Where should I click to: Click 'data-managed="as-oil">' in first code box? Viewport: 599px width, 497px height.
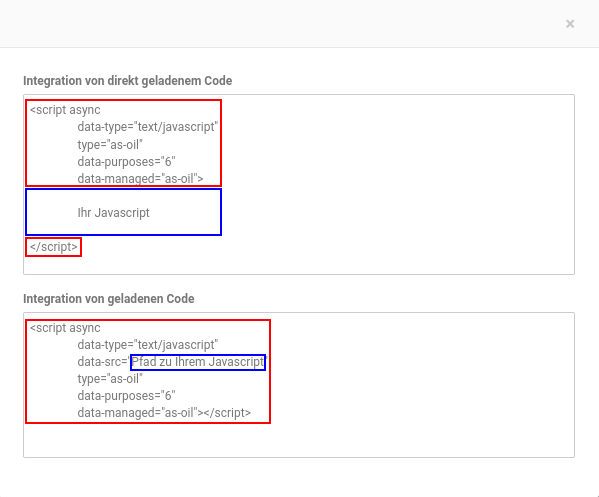pyautogui.click(x=140, y=178)
